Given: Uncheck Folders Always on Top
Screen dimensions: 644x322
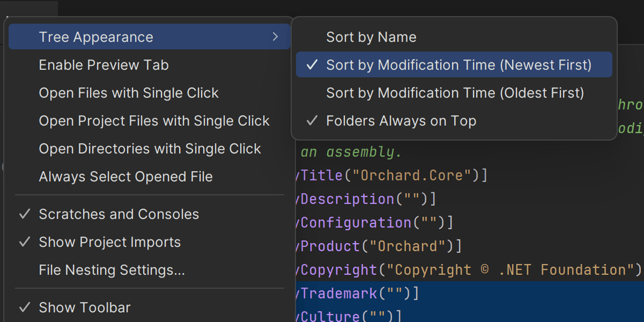Looking at the screenshot, I should tap(401, 121).
